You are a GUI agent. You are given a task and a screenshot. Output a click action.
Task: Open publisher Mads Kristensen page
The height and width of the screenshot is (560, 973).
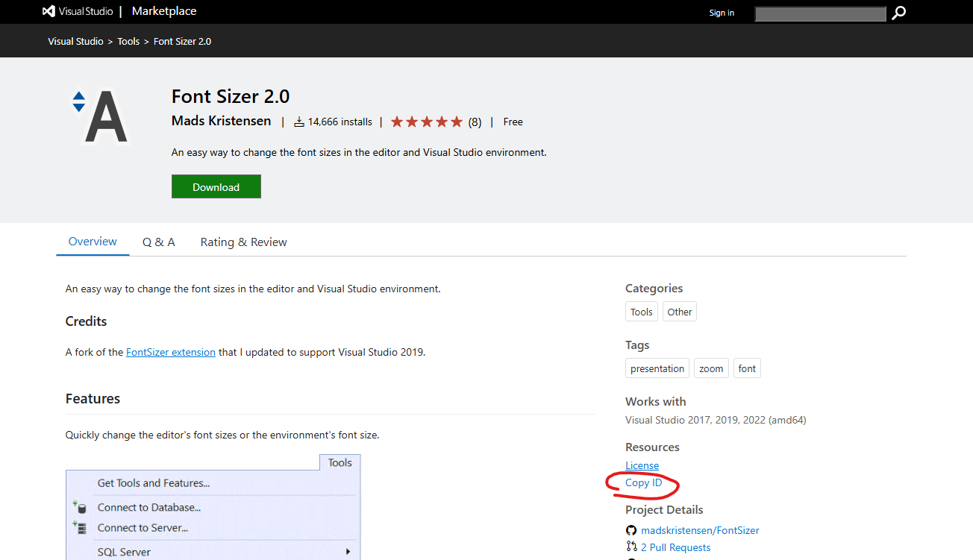221,121
